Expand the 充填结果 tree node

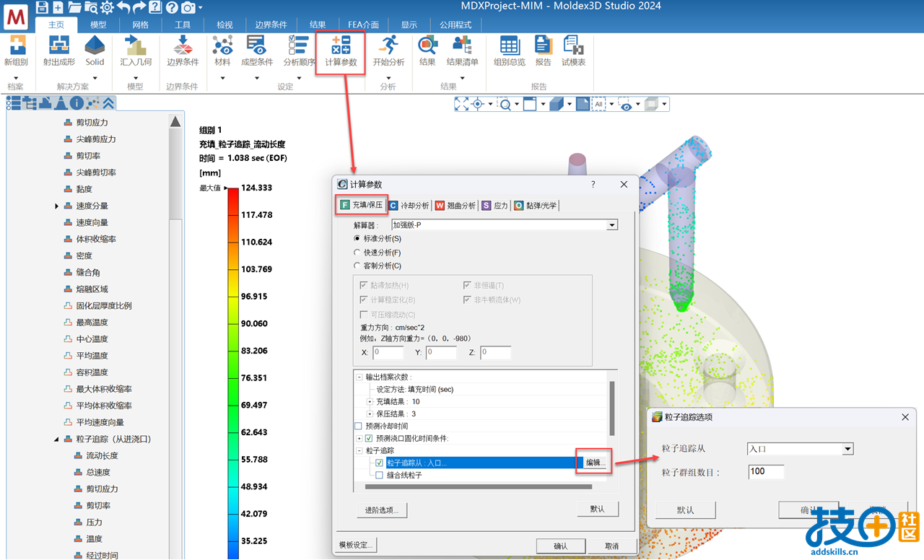point(370,401)
